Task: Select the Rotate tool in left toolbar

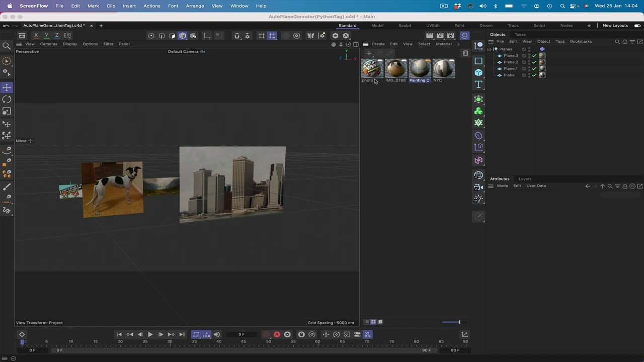Action: click(x=7, y=100)
